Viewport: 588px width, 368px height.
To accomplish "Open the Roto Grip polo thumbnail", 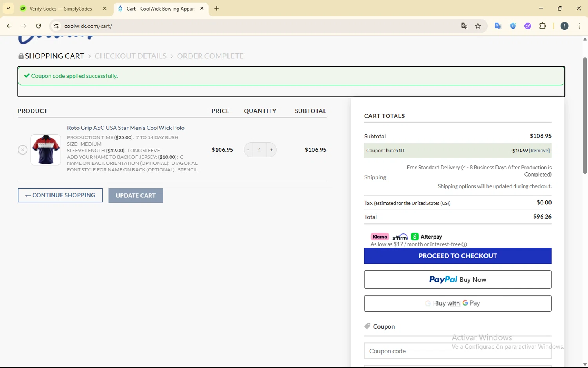I will (x=46, y=149).
